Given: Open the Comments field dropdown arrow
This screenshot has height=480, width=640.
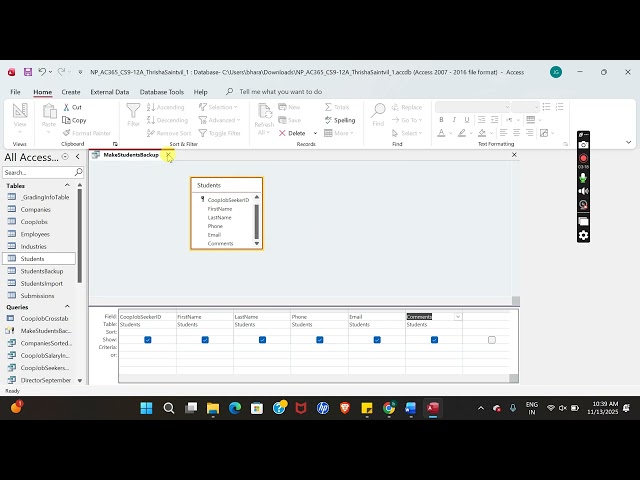Looking at the screenshot, I should [x=458, y=317].
